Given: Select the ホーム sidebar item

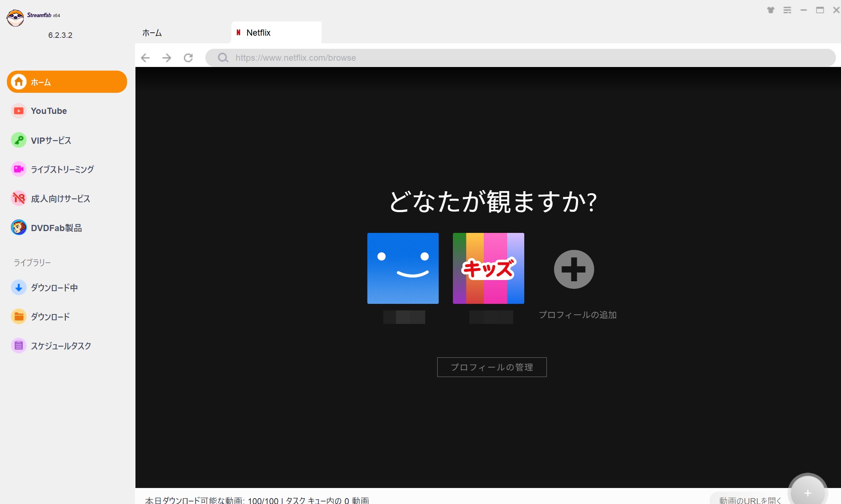Looking at the screenshot, I should coord(67,82).
